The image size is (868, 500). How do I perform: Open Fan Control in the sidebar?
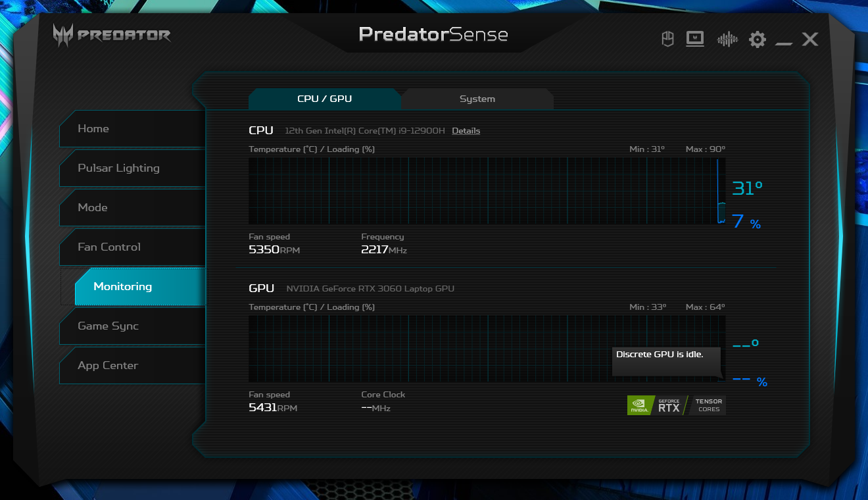pos(132,247)
